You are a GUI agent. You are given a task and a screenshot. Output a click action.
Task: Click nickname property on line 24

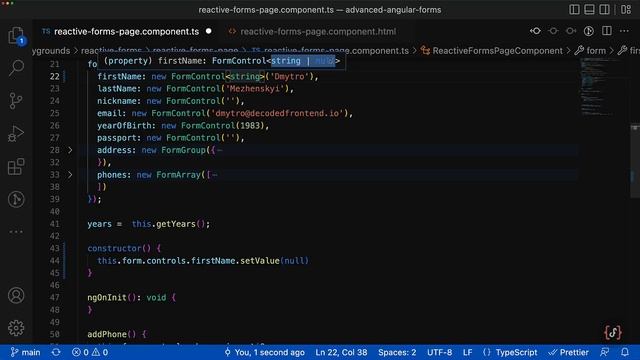[x=117, y=101]
